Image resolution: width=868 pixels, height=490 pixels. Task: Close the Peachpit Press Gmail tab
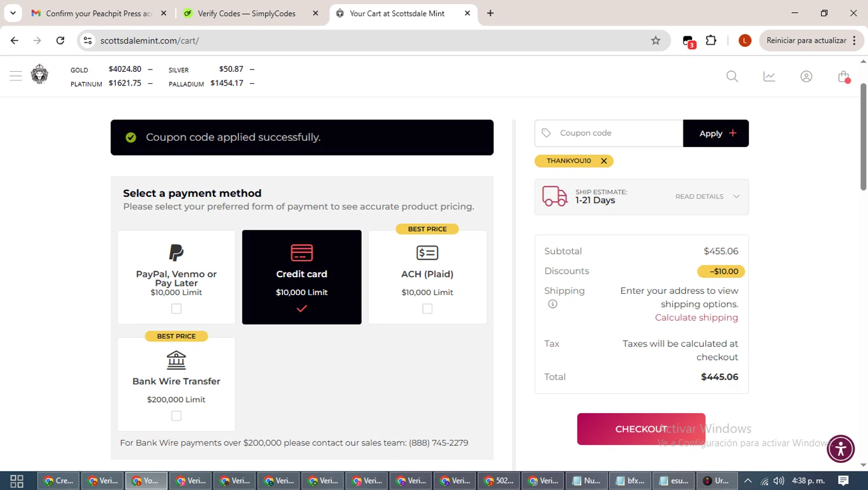pyautogui.click(x=164, y=13)
